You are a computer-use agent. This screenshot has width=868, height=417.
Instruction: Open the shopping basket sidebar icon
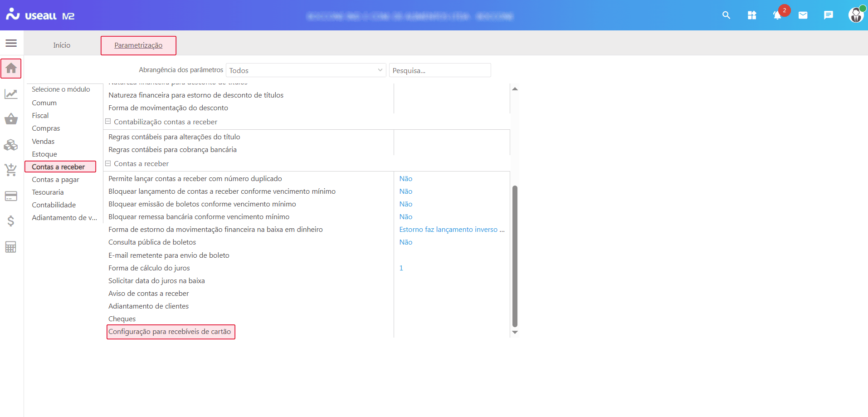(11, 119)
